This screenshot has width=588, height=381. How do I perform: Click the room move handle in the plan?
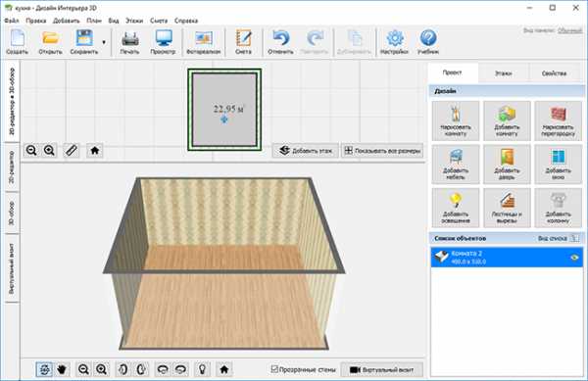[x=224, y=119]
